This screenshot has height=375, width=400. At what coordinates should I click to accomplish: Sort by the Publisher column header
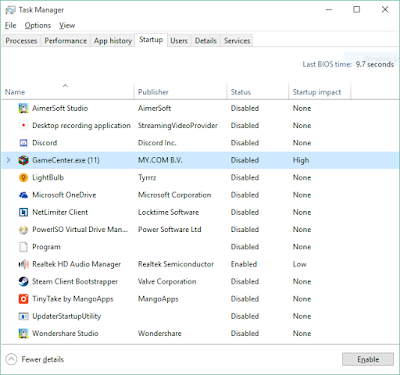[x=180, y=91]
